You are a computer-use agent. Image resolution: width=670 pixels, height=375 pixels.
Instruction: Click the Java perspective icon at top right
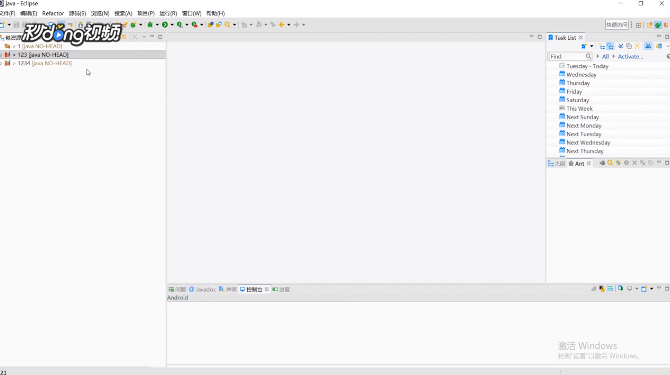pyautogui.click(x=658, y=25)
